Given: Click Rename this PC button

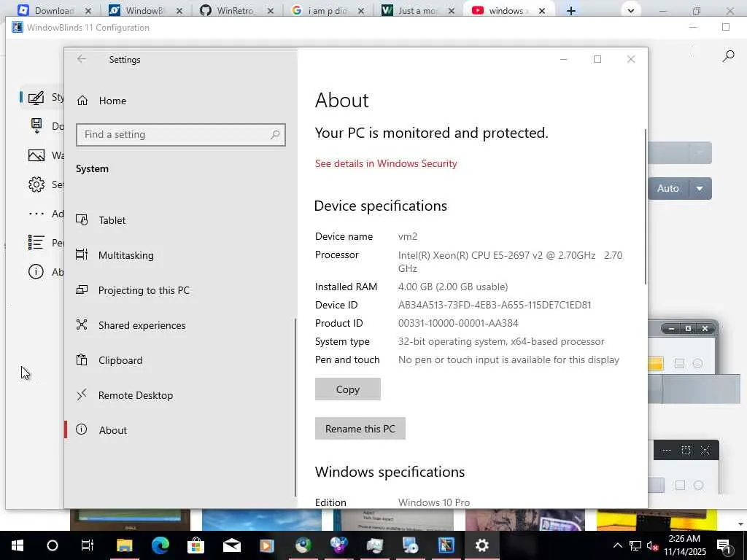Looking at the screenshot, I should click(360, 429).
